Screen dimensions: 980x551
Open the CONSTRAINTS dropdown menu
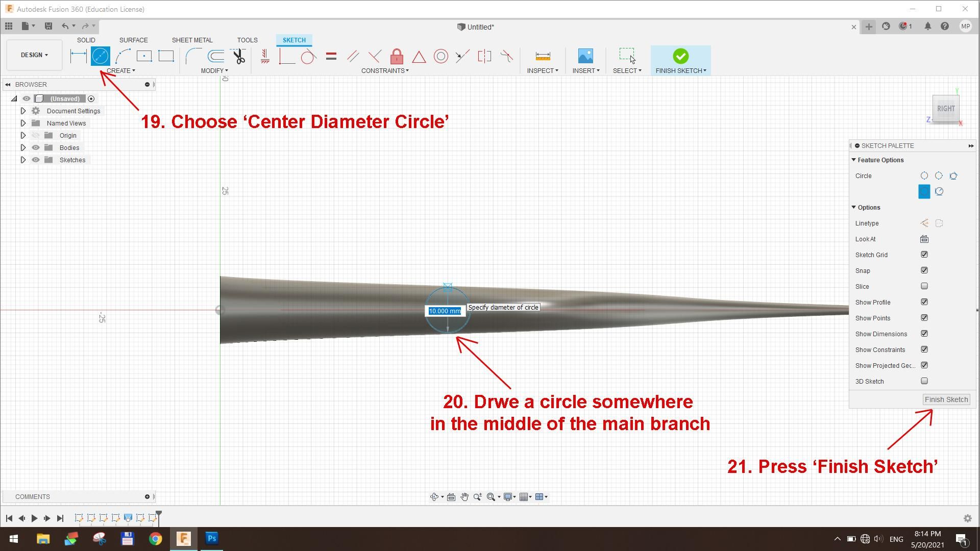pos(385,71)
